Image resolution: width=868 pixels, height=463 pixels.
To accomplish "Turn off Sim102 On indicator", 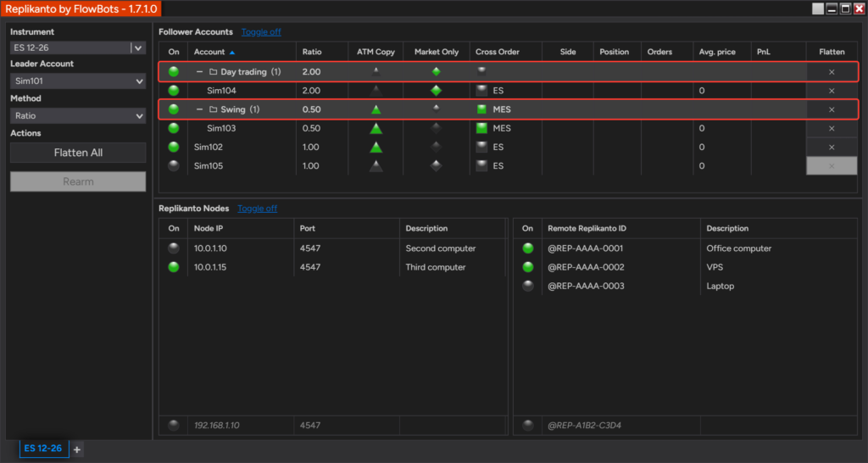I will [x=174, y=147].
